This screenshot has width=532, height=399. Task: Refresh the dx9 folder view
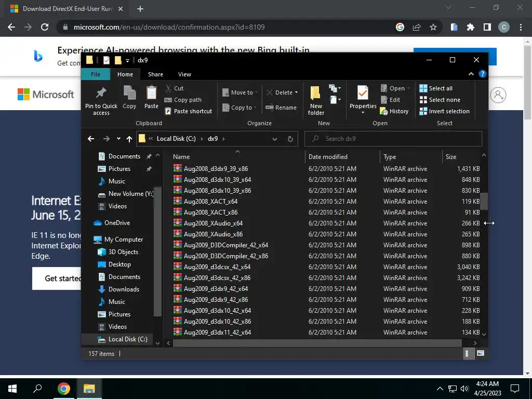coord(290,139)
